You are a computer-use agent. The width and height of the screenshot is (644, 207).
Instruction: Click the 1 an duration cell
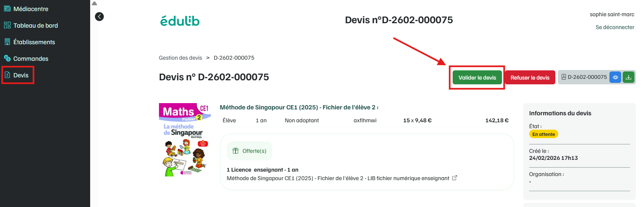261,120
